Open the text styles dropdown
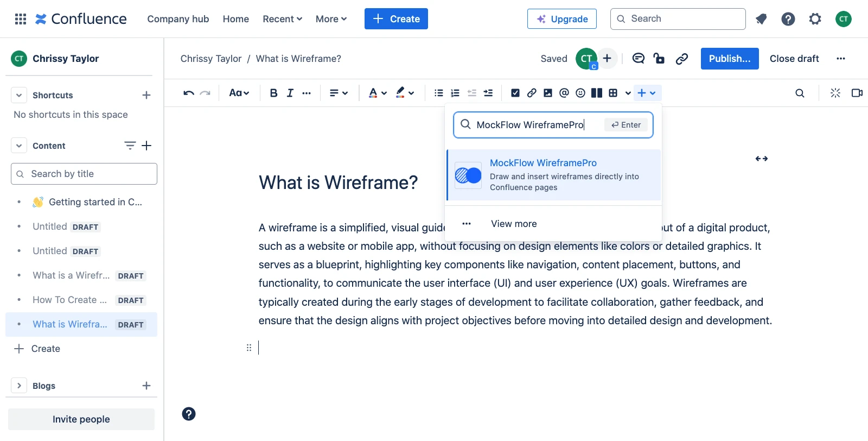868x441 pixels. [x=239, y=93]
